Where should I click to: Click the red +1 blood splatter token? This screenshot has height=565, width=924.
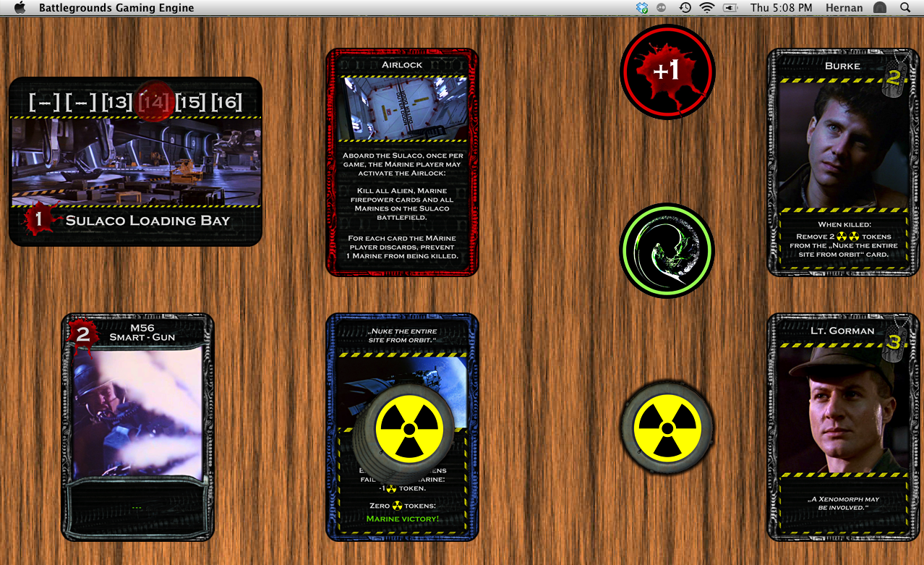667,72
